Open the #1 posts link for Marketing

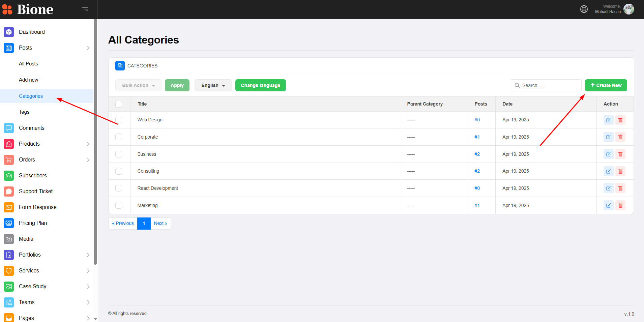click(x=477, y=205)
